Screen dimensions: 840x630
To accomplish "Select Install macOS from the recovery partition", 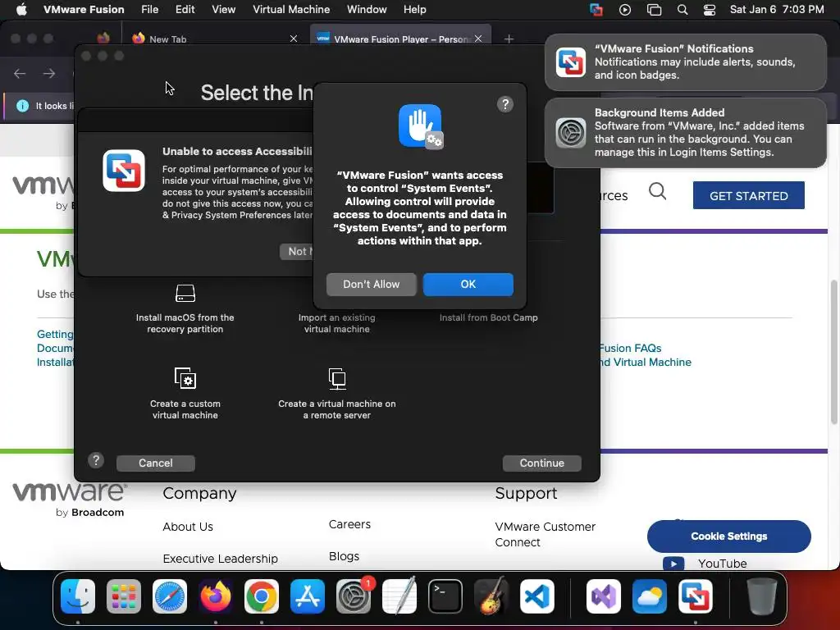I will tap(185, 309).
